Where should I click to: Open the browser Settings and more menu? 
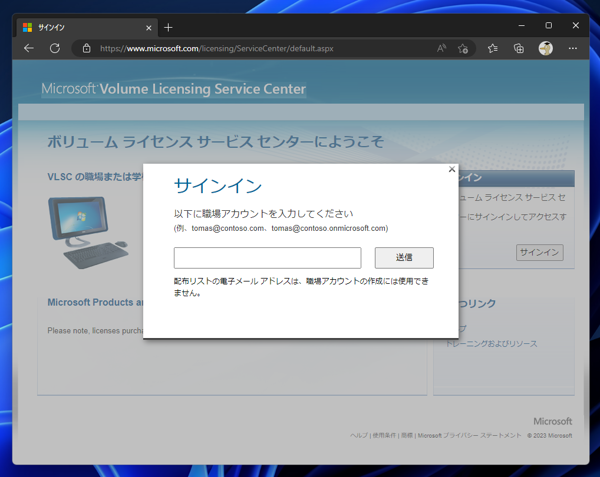[572, 48]
